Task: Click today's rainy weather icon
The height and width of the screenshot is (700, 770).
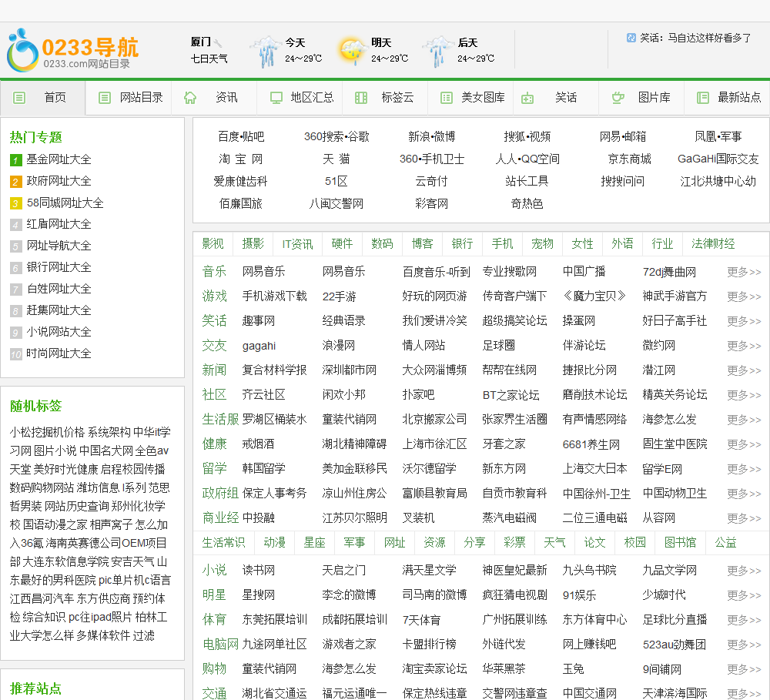Action: pos(265,51)
